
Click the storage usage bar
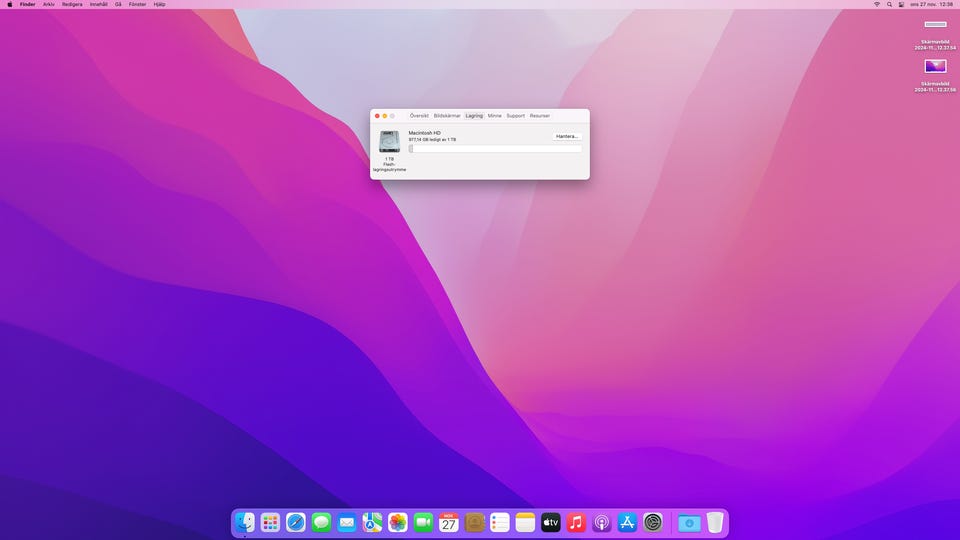[x=495, y=149]
